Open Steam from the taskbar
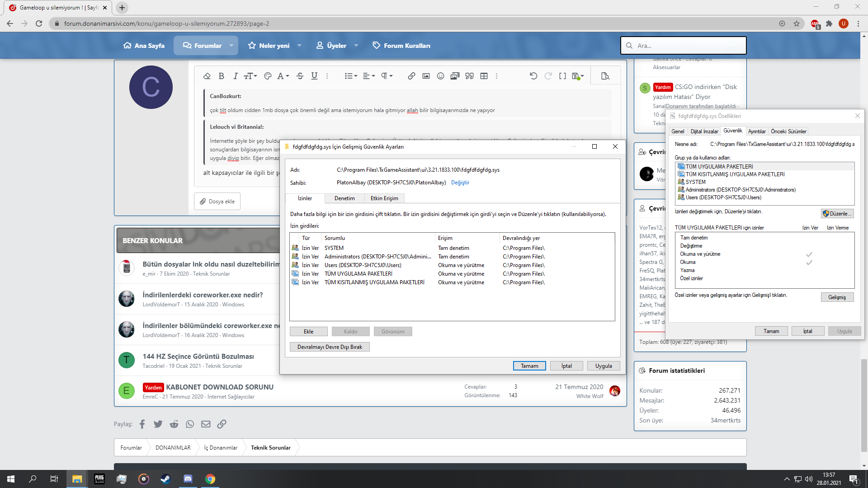Screen dimensions: 868x488 point(165,479)
